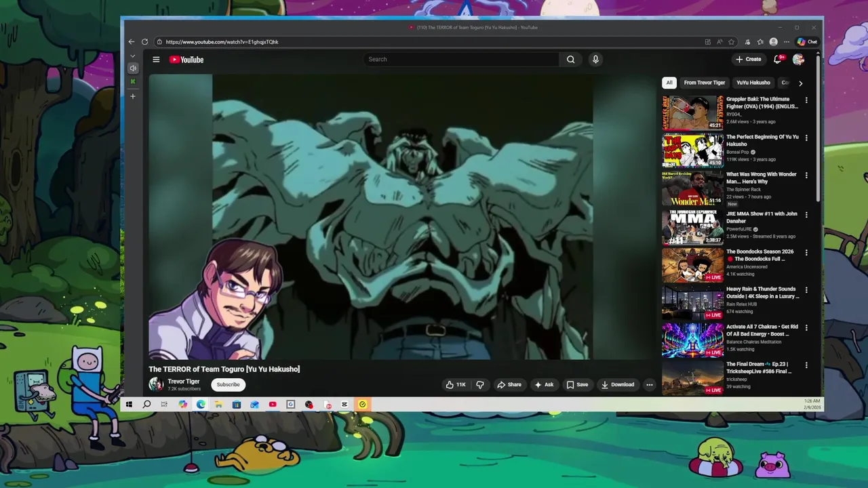Open Microsoft Store from the taskbar
868x488 pixels.
pos(236,405)
